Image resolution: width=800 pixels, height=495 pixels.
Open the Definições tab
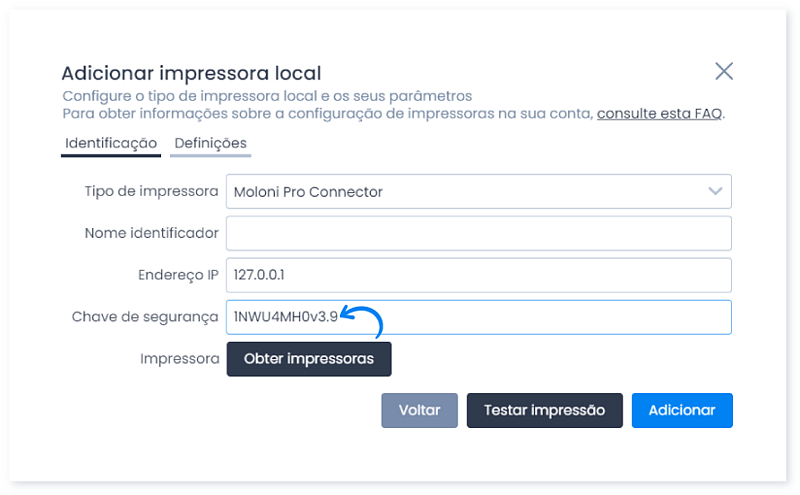(x=210, y=144)
